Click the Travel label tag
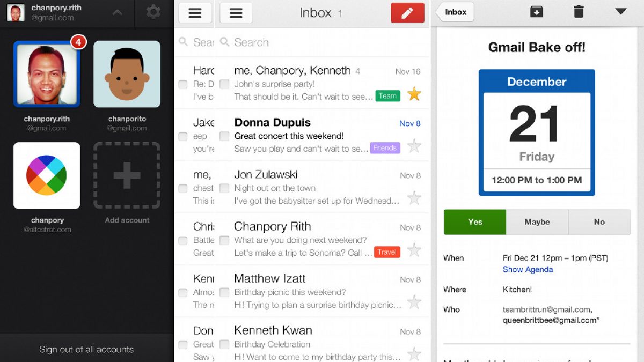Screen dimensions: 644x362 click(386, 252)
